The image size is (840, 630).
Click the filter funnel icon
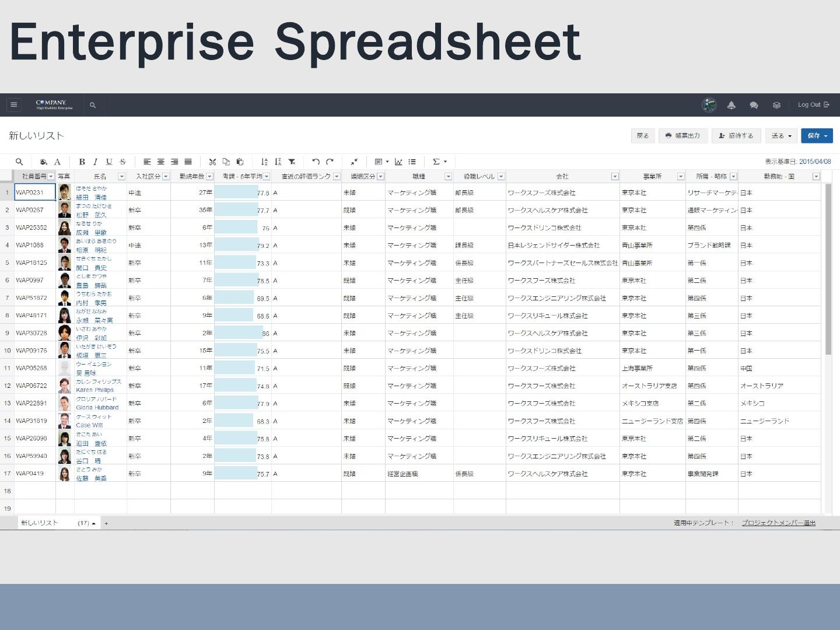(292, 162)
